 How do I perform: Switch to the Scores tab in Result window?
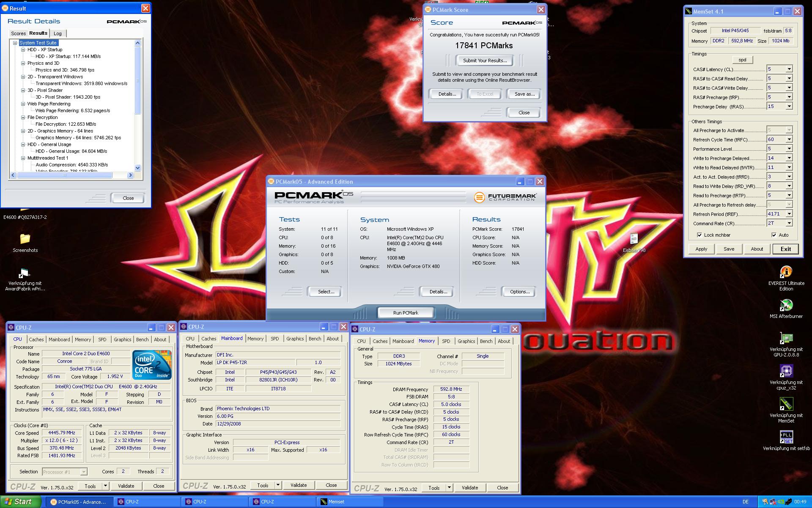pos(18,33)
